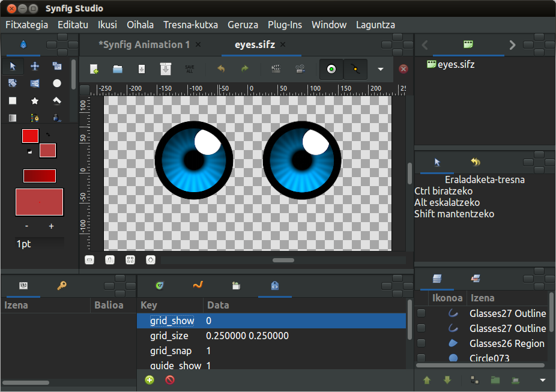556x392 pixels.
Task: Expand the toolbar handle options dropdown
Action: click(381, 69)
